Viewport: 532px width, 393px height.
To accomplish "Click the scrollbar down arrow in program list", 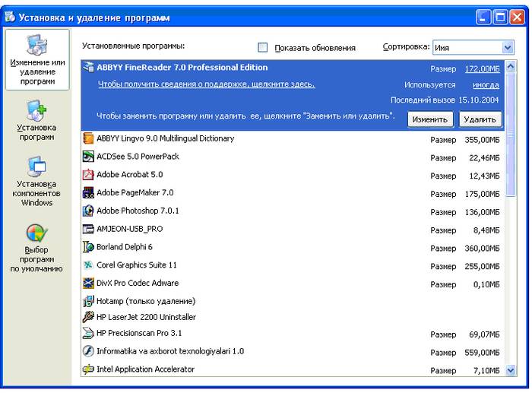I will pyautogui.click(x=511, y=370).
